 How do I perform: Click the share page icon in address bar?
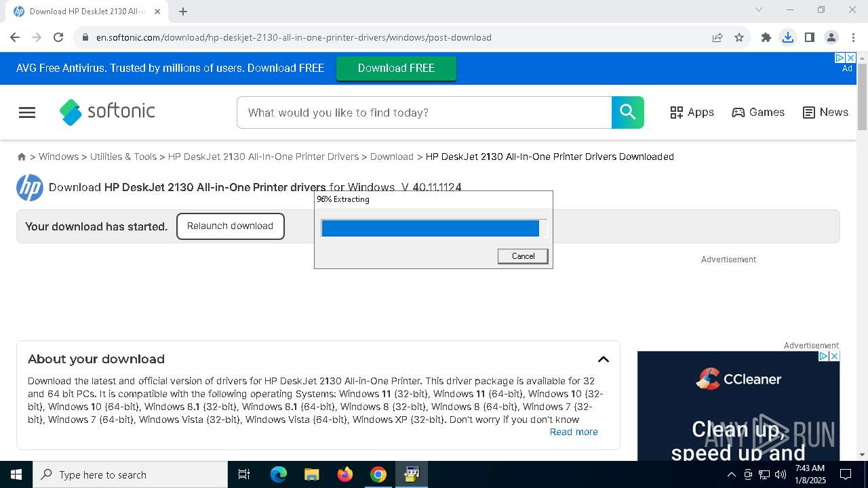[717, 37]
